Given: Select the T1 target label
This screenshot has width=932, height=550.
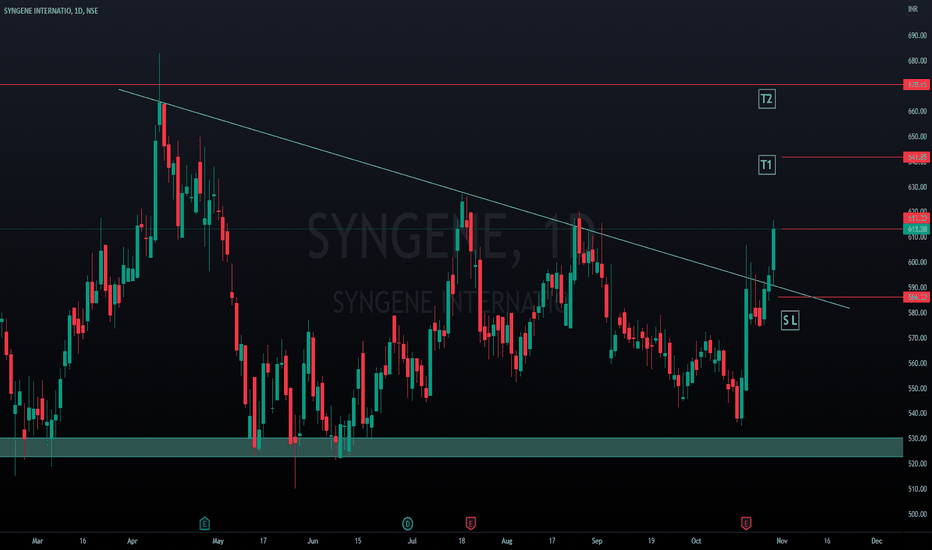Looking at the screenshot, I should (x=767, y=165).
